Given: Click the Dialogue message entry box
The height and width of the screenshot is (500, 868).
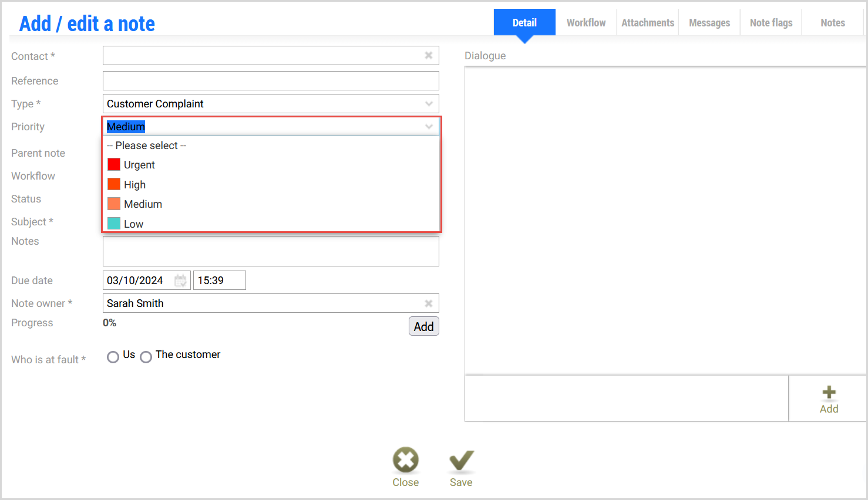Looking at the screenshot, I should click(x=626, y=398).
